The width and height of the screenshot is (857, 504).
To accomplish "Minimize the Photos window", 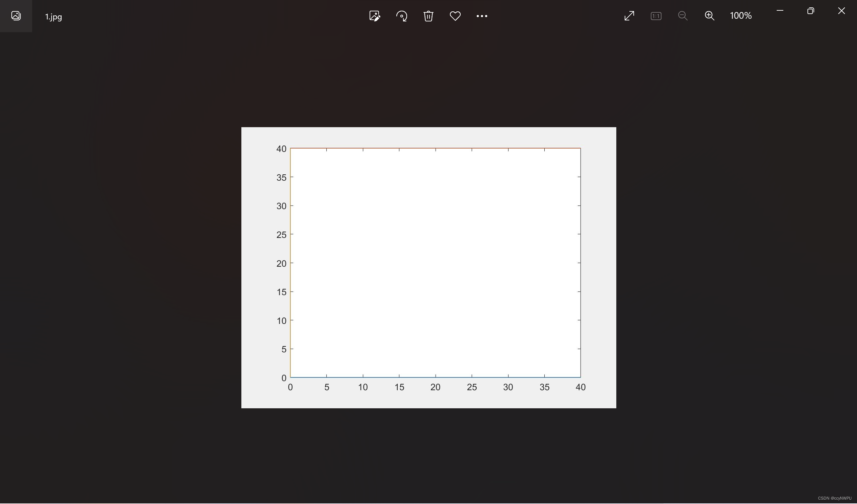I will tap(779, 11).
